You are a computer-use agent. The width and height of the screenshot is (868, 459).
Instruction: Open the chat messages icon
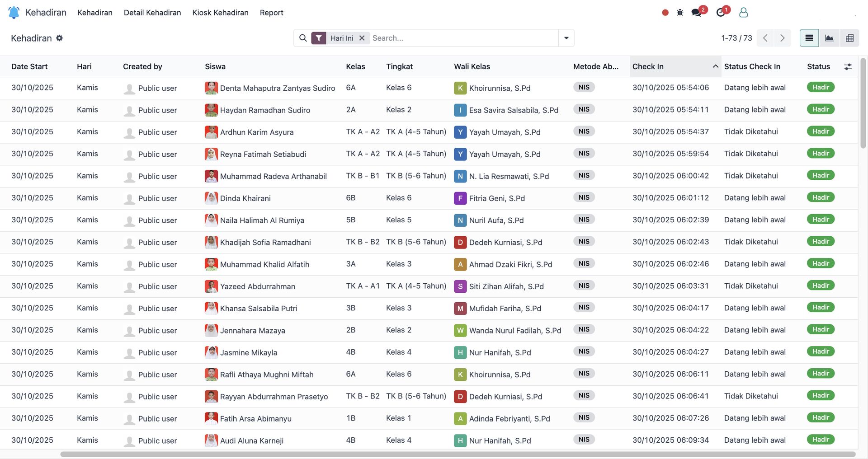tap(697, 13)
